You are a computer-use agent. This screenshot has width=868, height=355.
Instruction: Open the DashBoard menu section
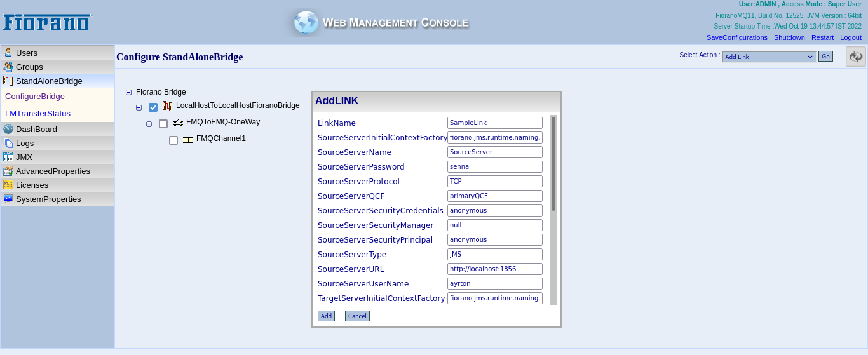tap(58, 129)
